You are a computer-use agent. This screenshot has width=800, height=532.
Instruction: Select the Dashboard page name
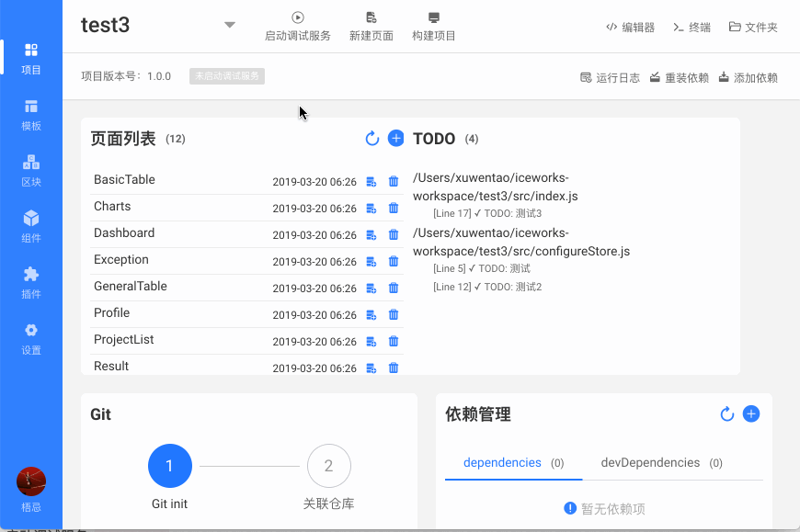pos(124,232)
